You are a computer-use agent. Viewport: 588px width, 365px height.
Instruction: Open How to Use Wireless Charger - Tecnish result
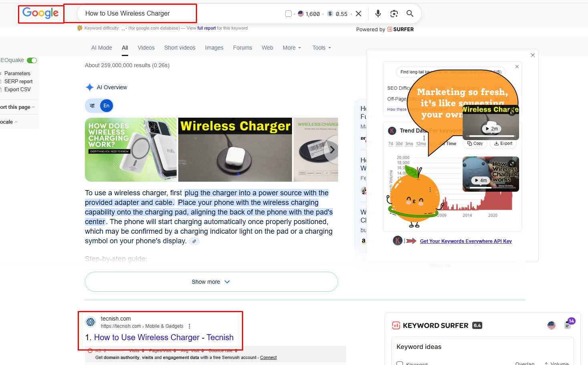pos(163,337)
